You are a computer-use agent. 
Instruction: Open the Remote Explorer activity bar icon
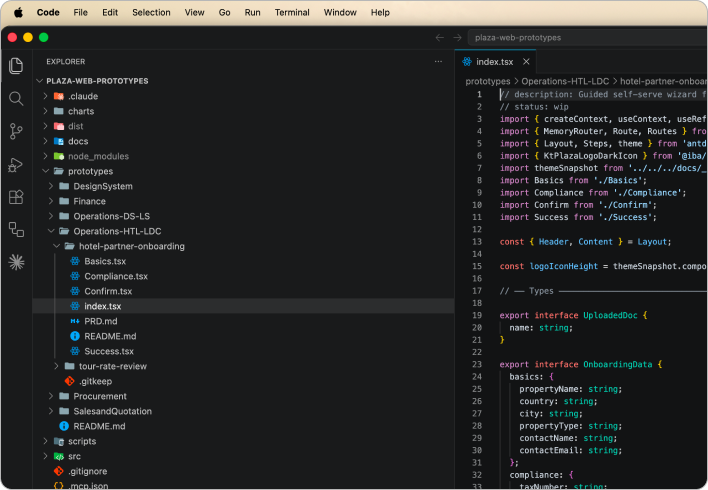click(x=16, y=229)
